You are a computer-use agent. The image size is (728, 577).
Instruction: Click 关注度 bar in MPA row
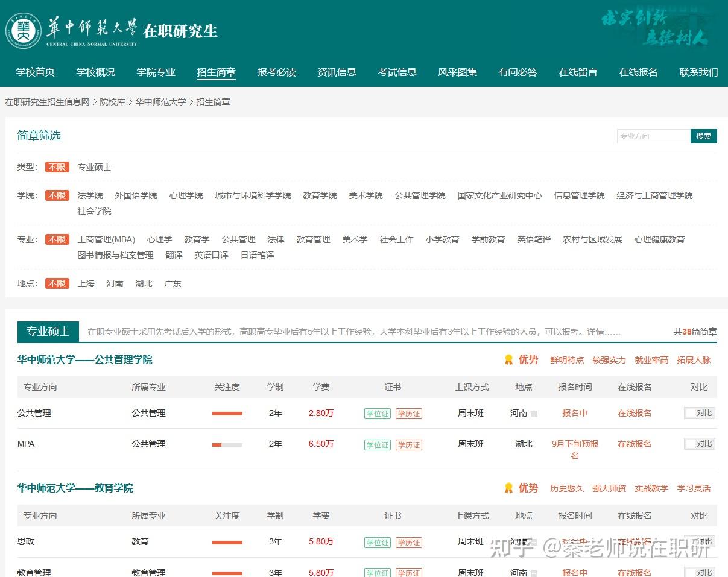[227, 444]
